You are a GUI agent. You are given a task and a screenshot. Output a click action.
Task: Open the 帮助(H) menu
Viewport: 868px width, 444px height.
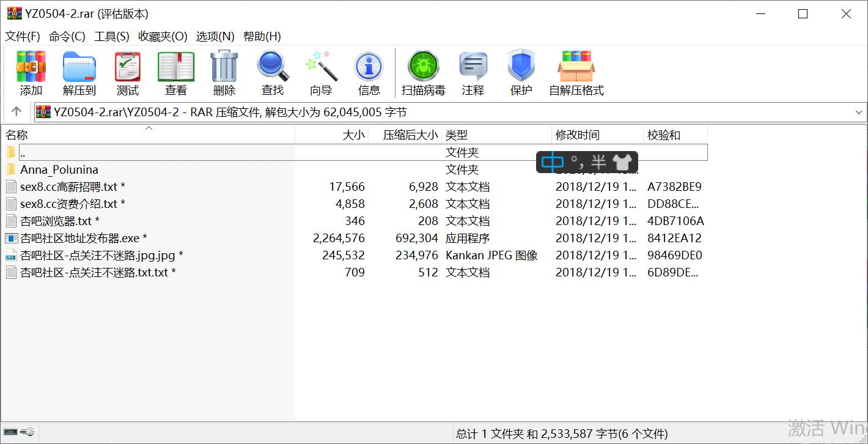pyautogui.click(x=262, y=36)
